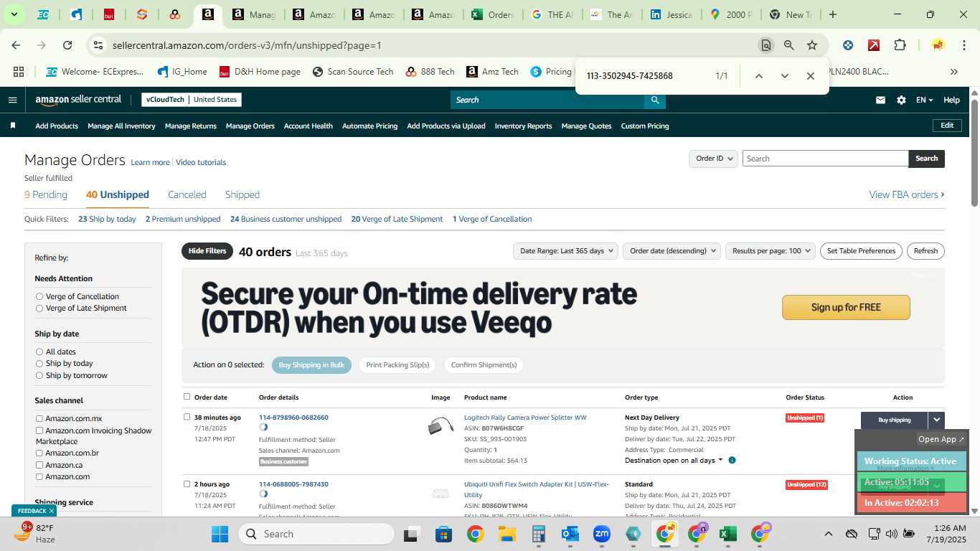980x551 pixels.
Task: Click the Refresh orders button
Action: [x=925, y=251]
